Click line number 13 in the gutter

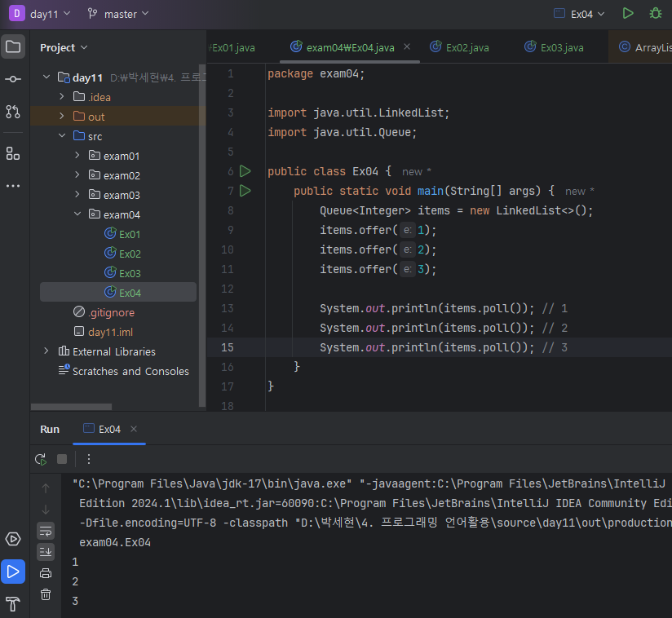click(228, 308)
